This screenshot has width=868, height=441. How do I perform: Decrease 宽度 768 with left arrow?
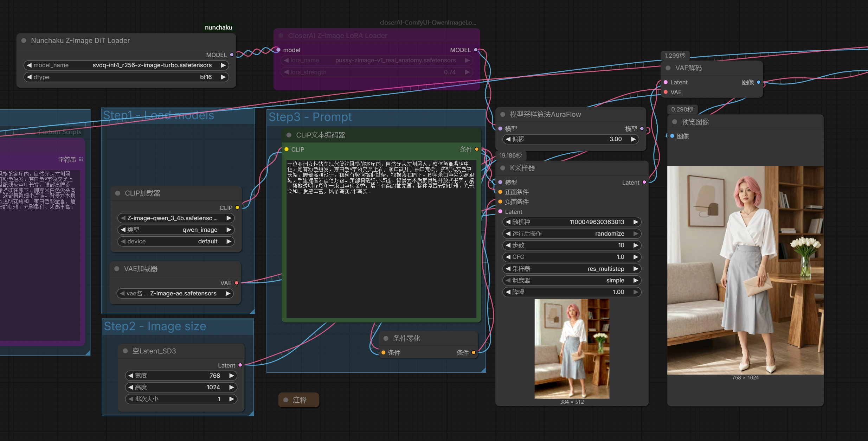(131, 376)
